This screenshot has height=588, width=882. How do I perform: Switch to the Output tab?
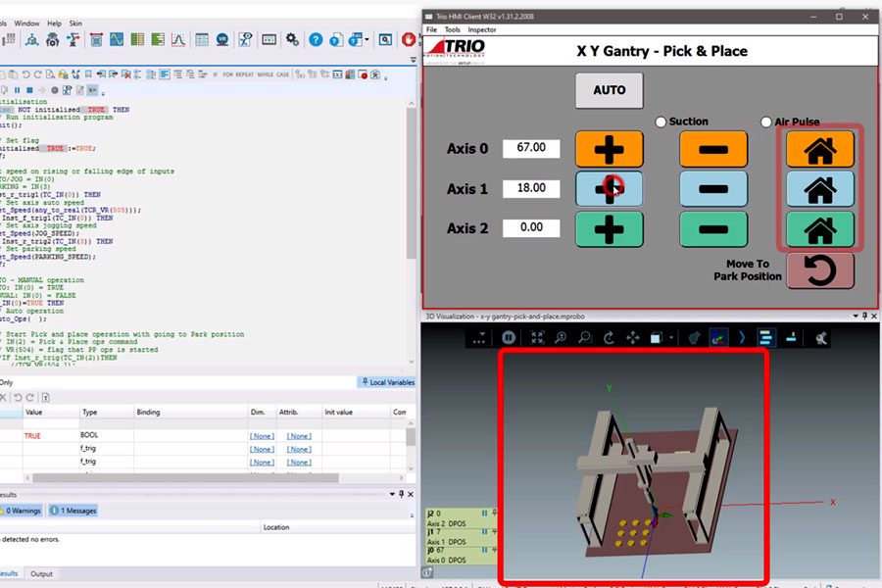(x=41, y=574)
